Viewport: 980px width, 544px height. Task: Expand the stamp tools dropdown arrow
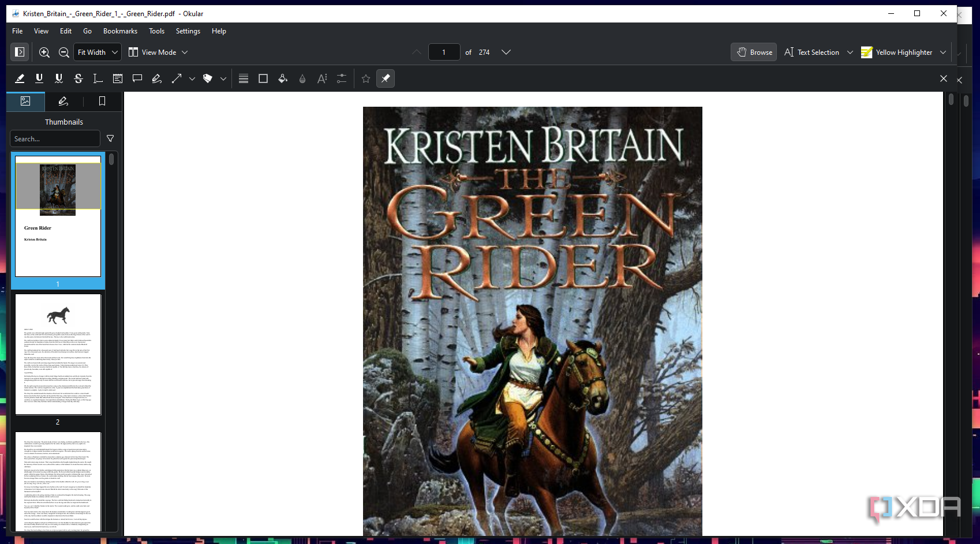pyautogui.click(x=223, y=78)
